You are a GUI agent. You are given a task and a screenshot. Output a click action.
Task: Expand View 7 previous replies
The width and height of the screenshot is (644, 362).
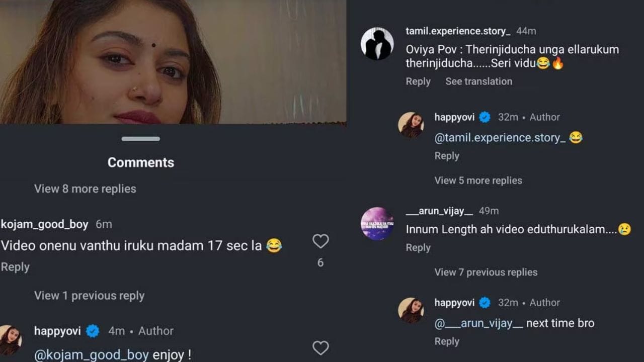(486, 272)
